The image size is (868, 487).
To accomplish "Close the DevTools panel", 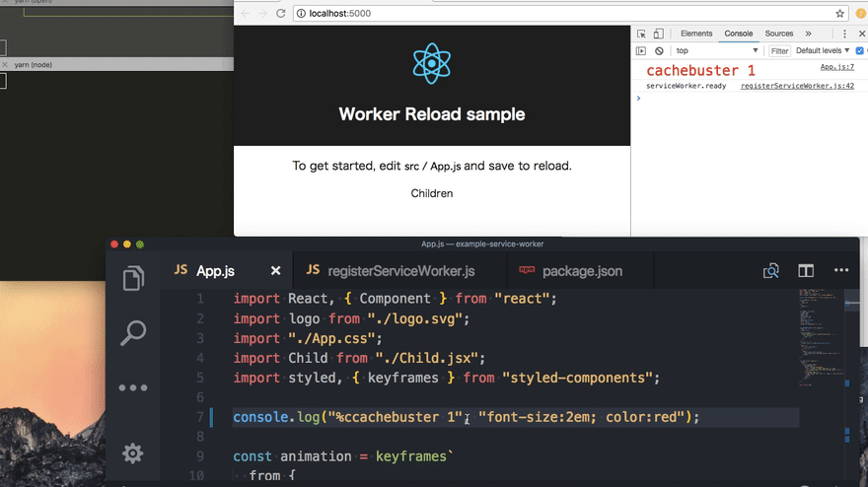I will coord(862,34).
